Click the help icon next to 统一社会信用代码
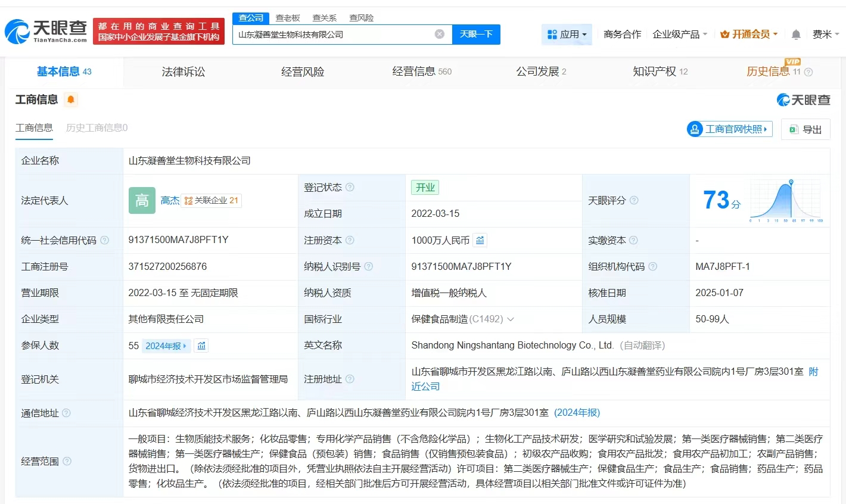Screen dimensions: 846x504 click(105, 240)
